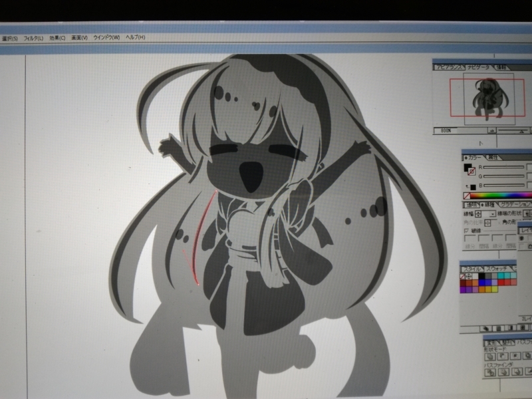Viewport: 532px width, 399px height.
Task: Click the small default fill/stroke icon
Action: point(473,188)
